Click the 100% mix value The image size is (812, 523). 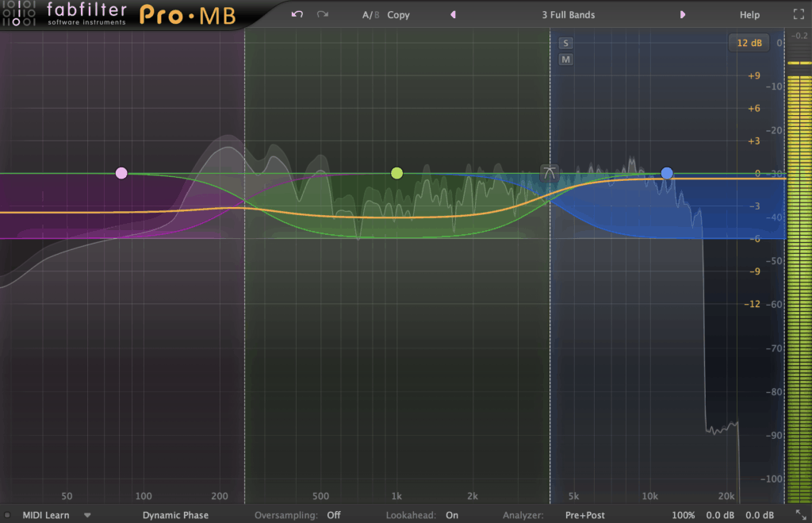(683, 515)
